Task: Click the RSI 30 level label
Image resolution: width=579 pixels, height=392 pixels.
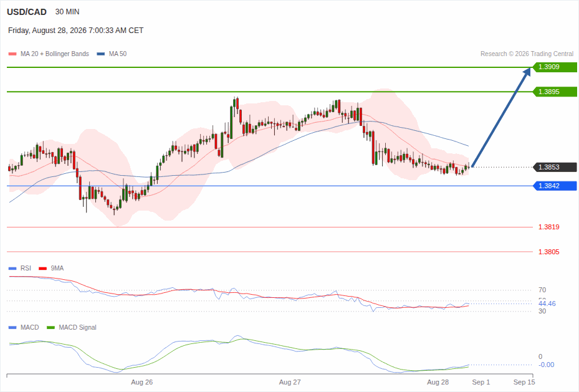Action: coord(542,311)
